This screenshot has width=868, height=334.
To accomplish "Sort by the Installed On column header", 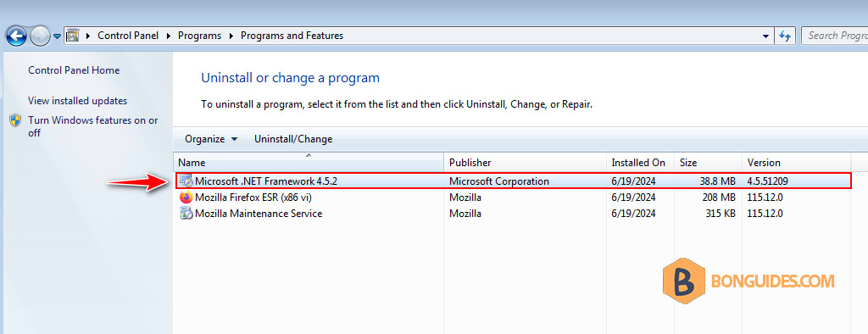I will (x=640, y=162).
